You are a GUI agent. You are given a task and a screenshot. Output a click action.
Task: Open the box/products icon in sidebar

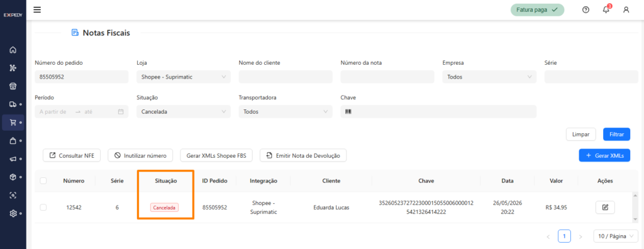(13, 177)
